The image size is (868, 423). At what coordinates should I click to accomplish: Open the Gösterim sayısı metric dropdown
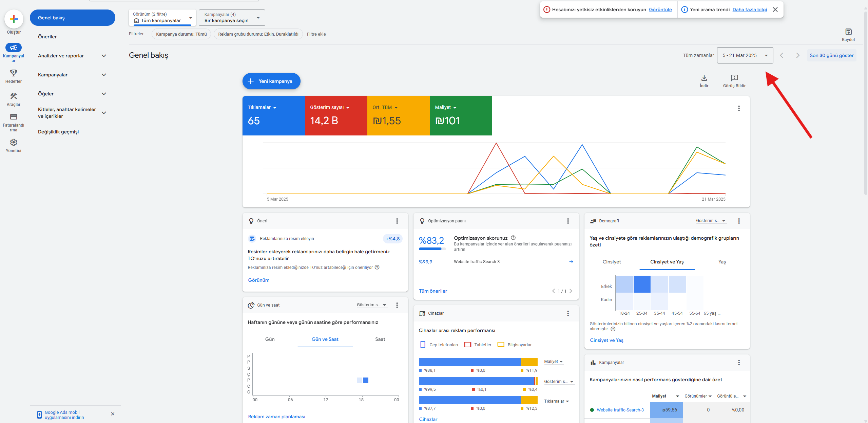330,107
